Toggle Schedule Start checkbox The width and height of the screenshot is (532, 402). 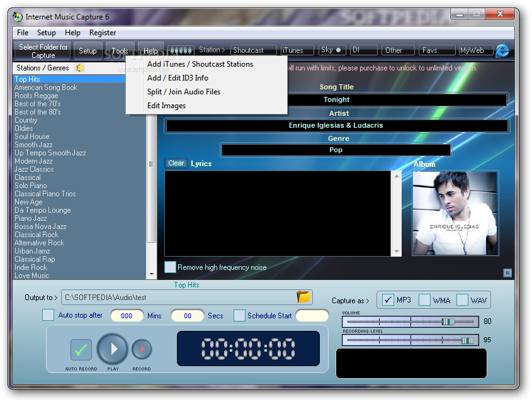(x=239, y=315)
